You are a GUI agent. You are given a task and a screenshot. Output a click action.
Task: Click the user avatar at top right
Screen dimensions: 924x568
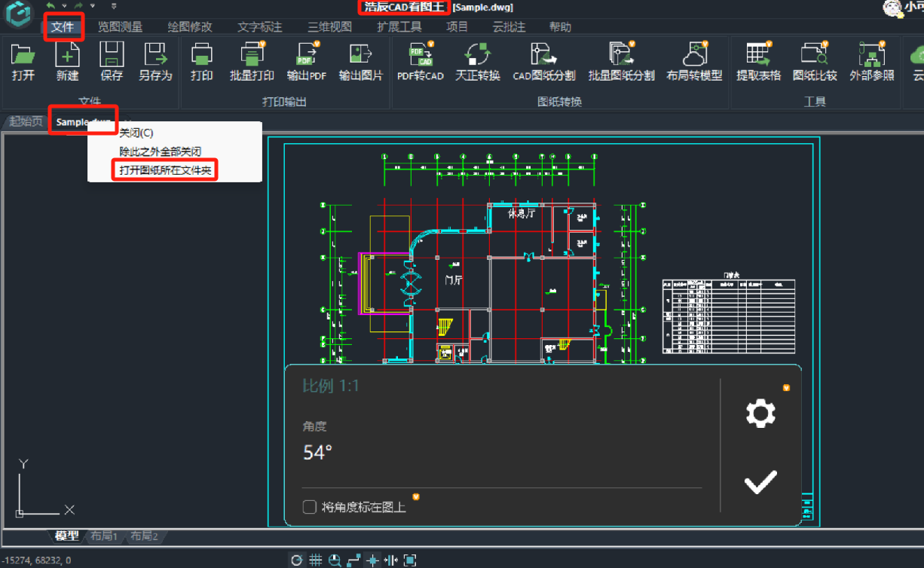pyautogui.click(x=893, y=8)
